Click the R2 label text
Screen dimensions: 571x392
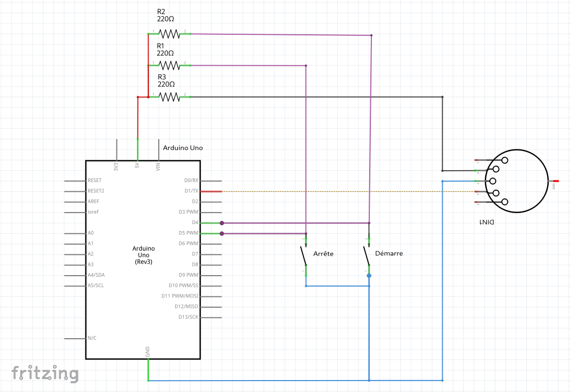point(161,11)
